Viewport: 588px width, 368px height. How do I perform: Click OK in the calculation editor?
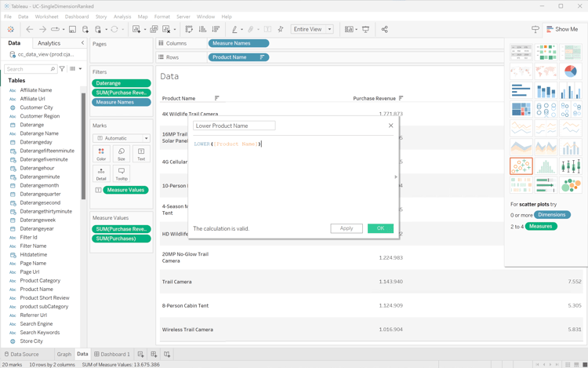click(x=380, y=228)
